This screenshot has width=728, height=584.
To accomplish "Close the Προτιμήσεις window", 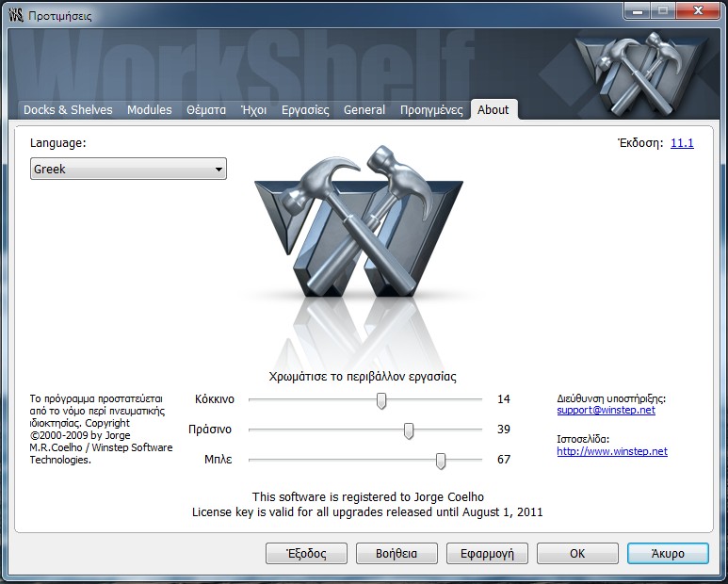I will (x=698, y=10).
